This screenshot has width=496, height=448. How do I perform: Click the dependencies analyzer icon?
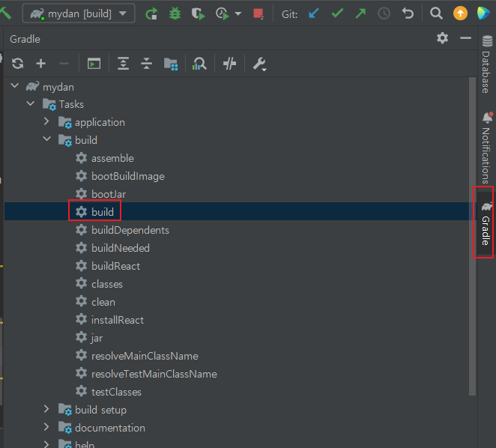pyautogui.click(x=199, y=64)
